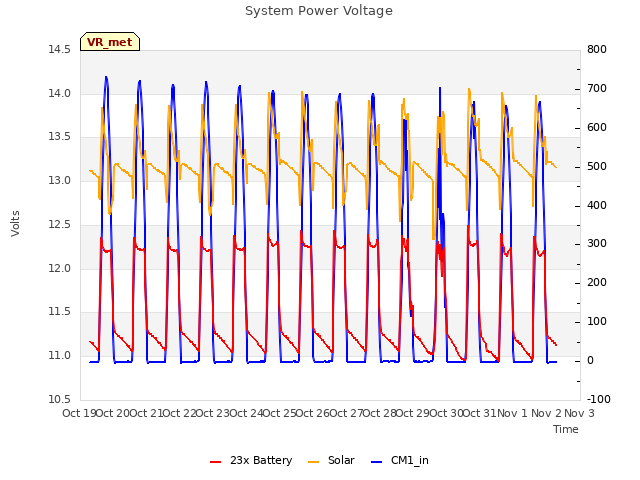This screenshot has height=480, width=640.
Task: Click the blue CM1_in legend swatch
Action: [376, 462]
